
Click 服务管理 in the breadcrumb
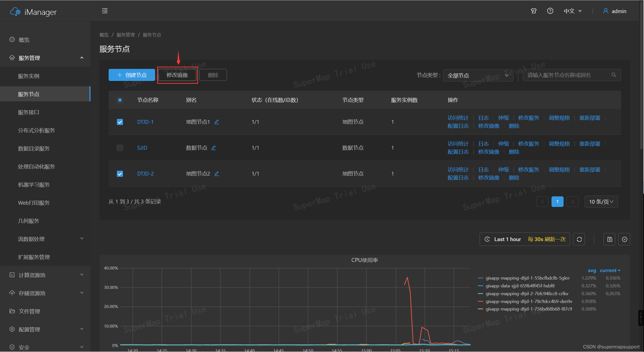126,35
